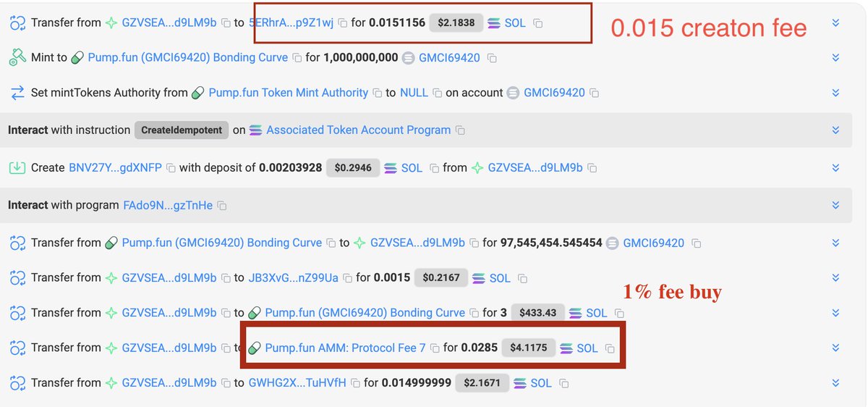Copy GMCI69420 account in Set mintTokens row
This screenshot has height=407, width=868.
pyautogui.click(x=594, y=93)
